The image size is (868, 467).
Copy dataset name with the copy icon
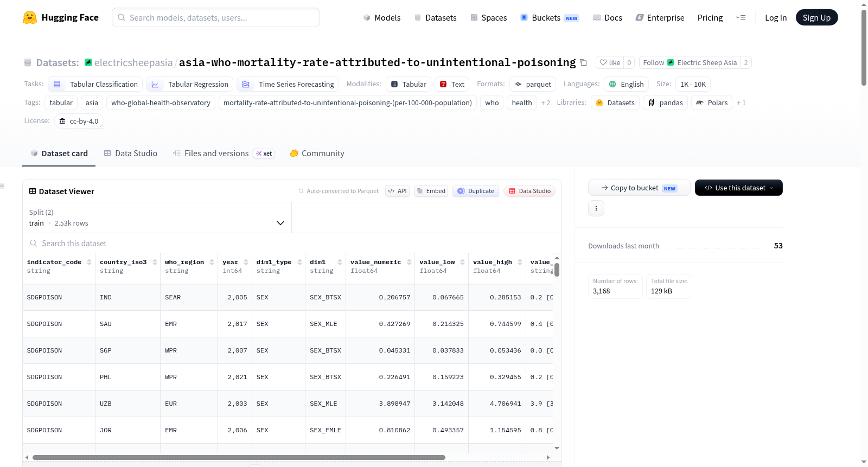coord(583,62)
